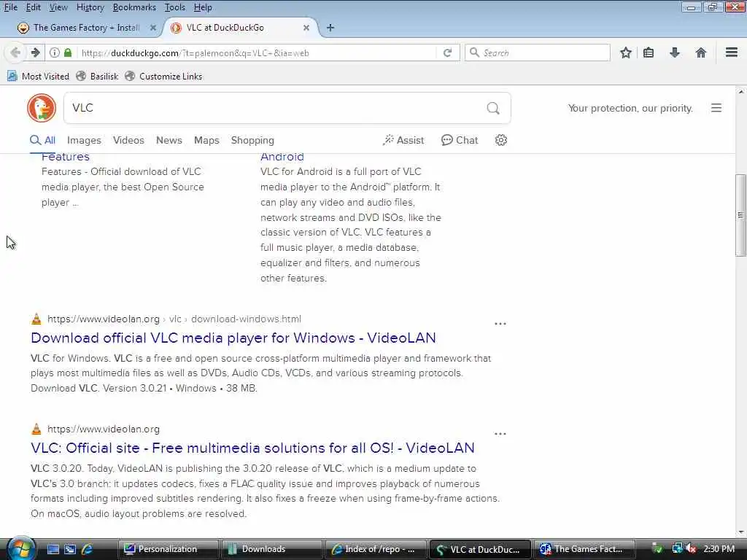Open the Features sublink
Screen dimensions: 747x560
point(65,157)
